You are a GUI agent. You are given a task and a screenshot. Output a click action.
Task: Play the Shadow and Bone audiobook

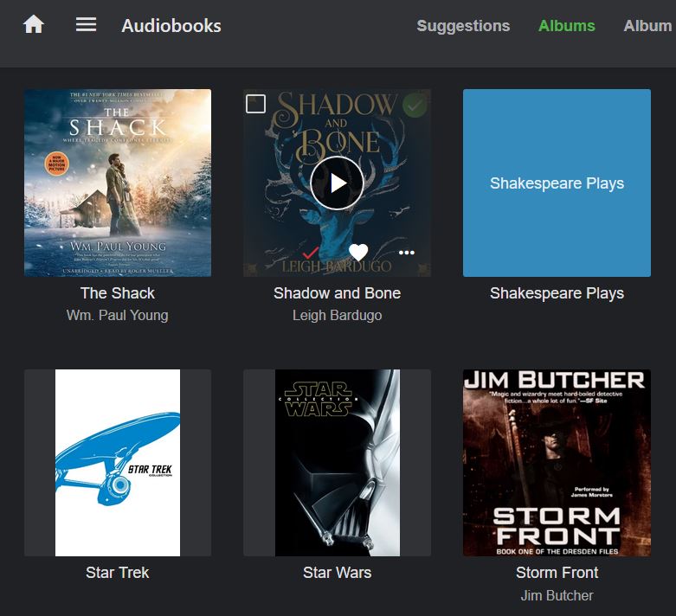coord(337,183)
